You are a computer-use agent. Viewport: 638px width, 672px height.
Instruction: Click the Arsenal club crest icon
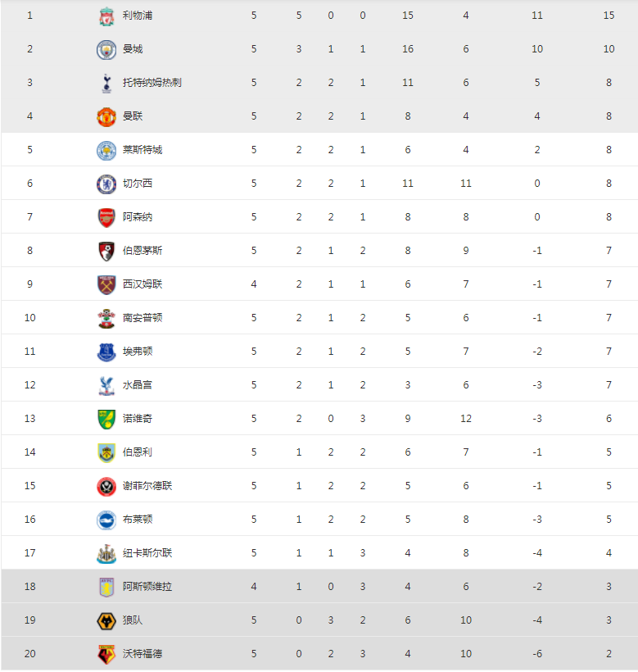coord(106,218)
